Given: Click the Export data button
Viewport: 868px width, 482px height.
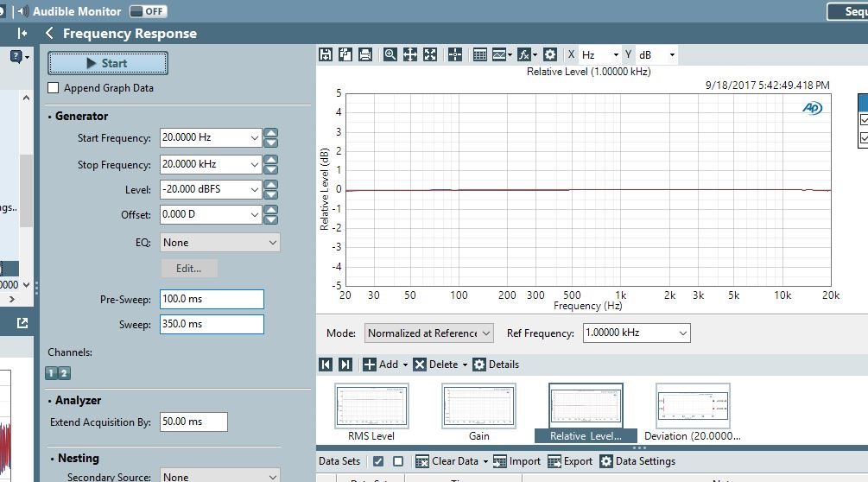Looking at the screenshot, I should coord(570,461).
